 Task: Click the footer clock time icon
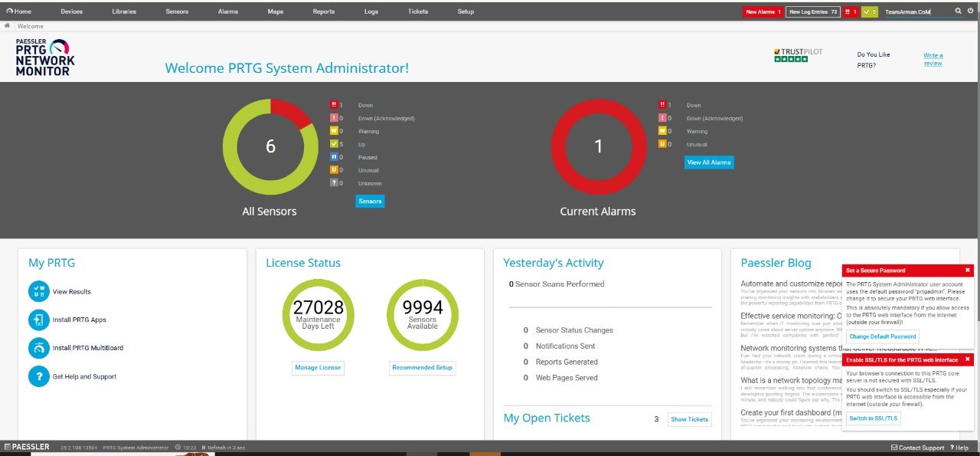click(178, 448)
